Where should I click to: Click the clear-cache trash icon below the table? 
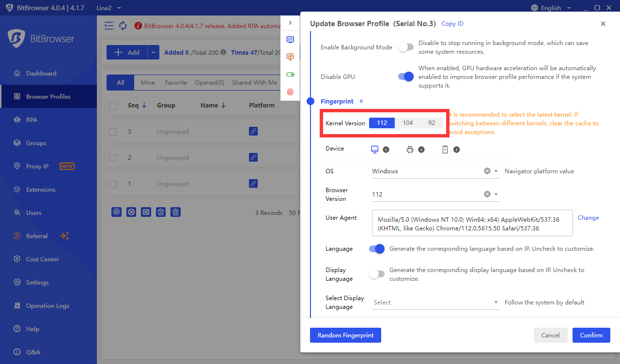(161, 212)
